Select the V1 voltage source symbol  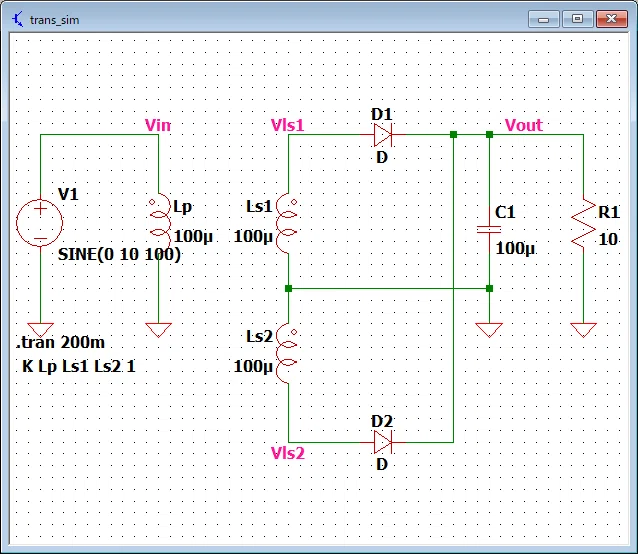click(40, 222)
